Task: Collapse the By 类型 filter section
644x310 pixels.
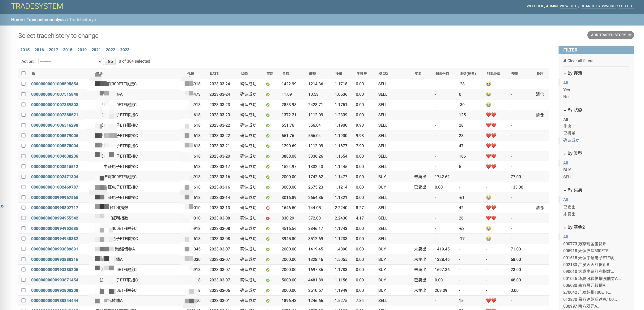Action: coord(573,153)
